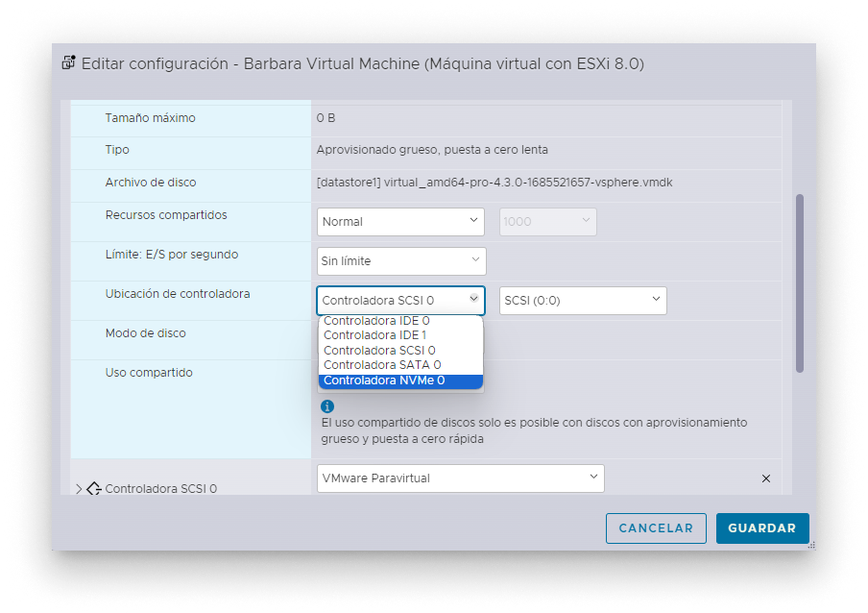Click the CANCELAR button
This screenshot has height=613, width=868.
656,527
